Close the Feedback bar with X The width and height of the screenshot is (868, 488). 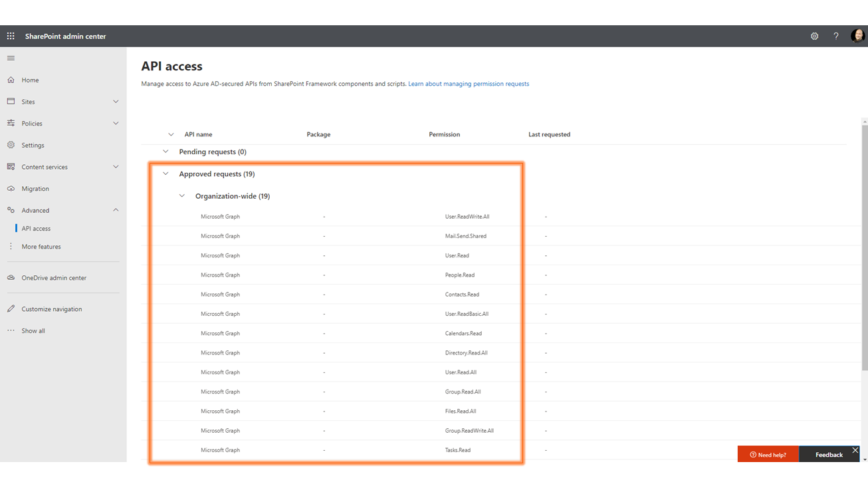(x=855, y=451)
